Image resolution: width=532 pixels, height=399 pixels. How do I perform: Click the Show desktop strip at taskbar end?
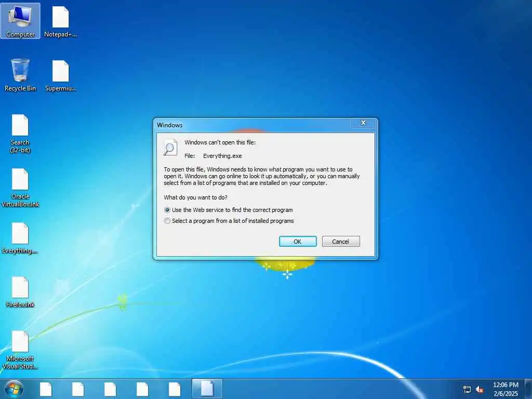(x=528, y=389)
